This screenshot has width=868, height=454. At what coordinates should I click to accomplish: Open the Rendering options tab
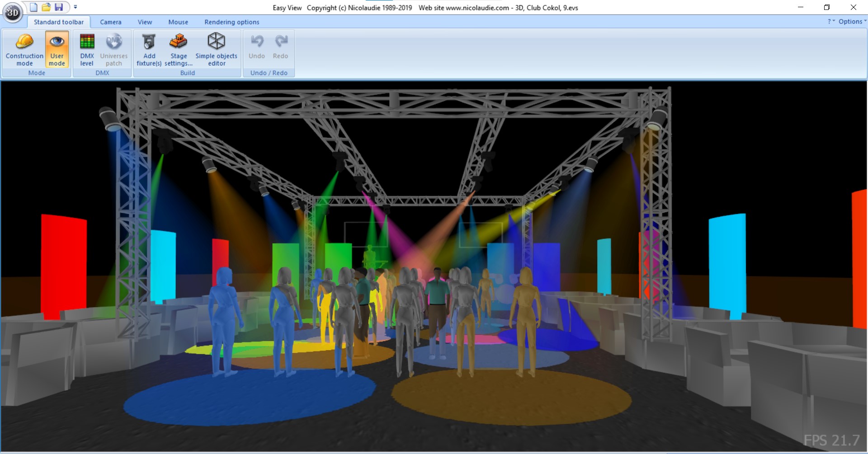pos(232,22)
